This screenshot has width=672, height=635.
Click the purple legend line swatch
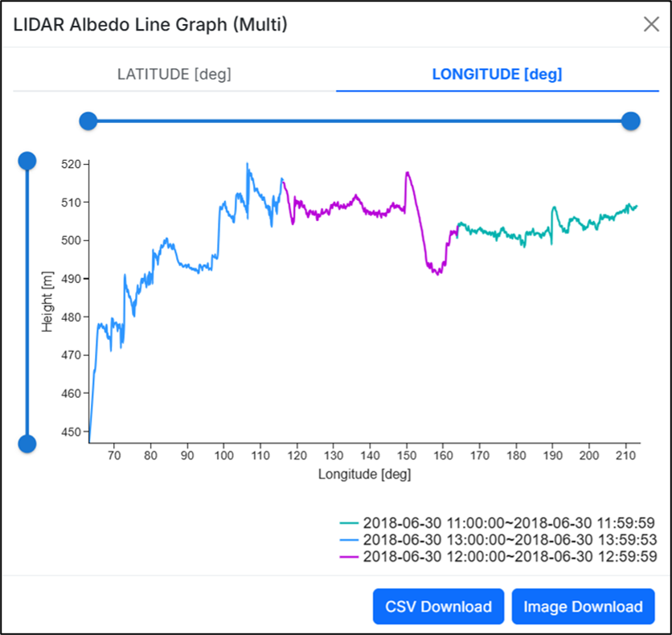coord(349,556)
